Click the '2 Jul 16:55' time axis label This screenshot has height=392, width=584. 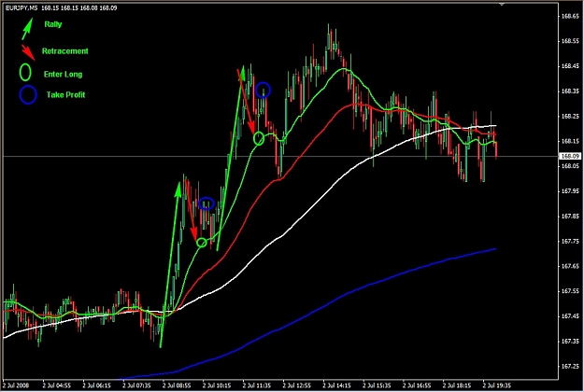417,385
